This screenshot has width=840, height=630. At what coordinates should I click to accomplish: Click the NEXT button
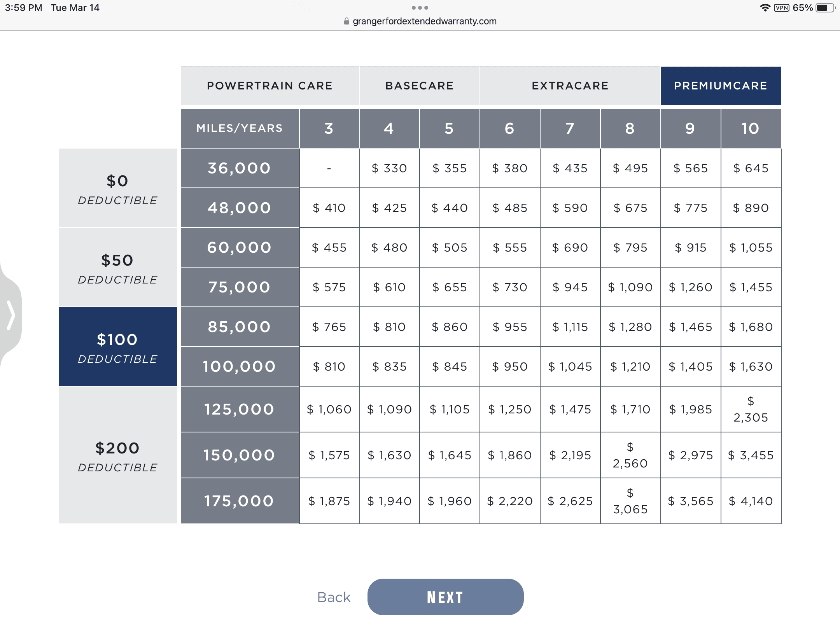pyautogui.click(x=445, y=597)
